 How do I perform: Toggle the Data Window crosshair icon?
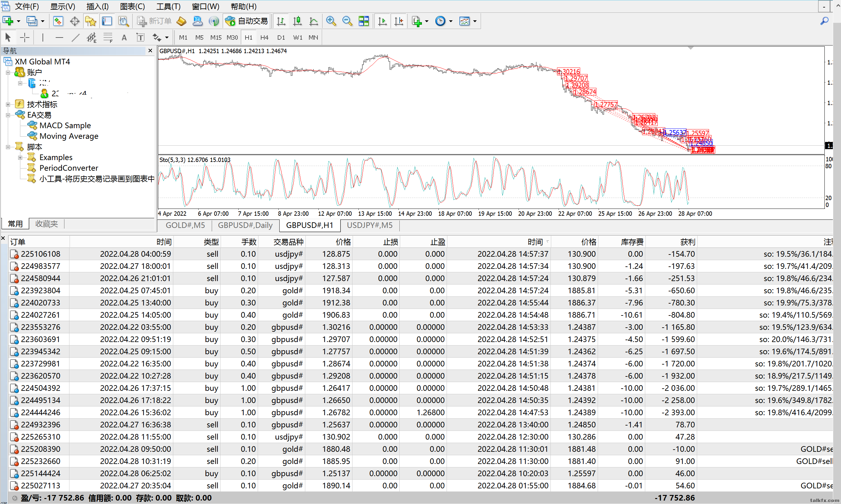coord(74,21)
